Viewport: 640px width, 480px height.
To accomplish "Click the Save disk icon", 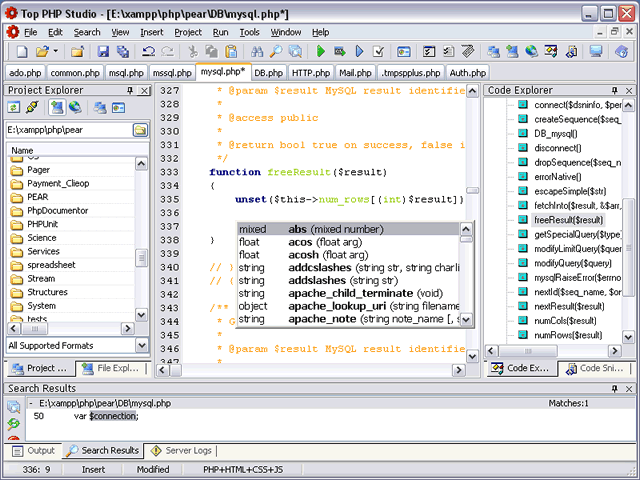I will coord(103,51).
